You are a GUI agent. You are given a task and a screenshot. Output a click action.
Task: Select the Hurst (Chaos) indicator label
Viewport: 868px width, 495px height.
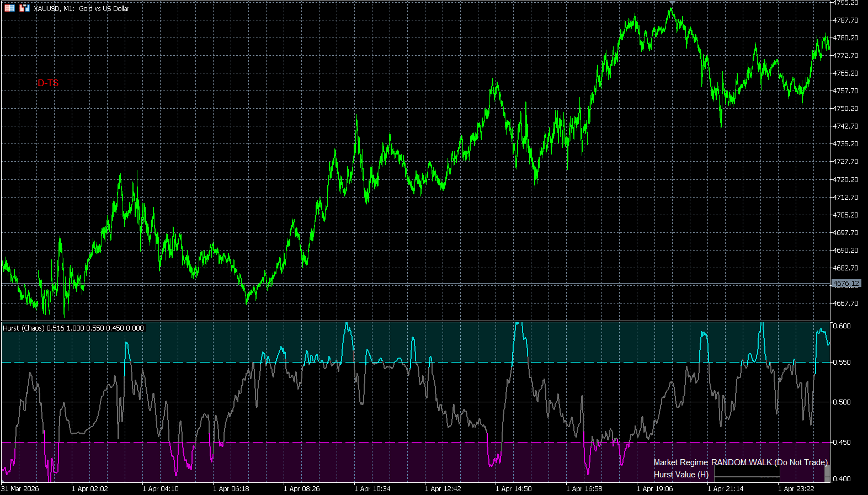click(73, 328)
